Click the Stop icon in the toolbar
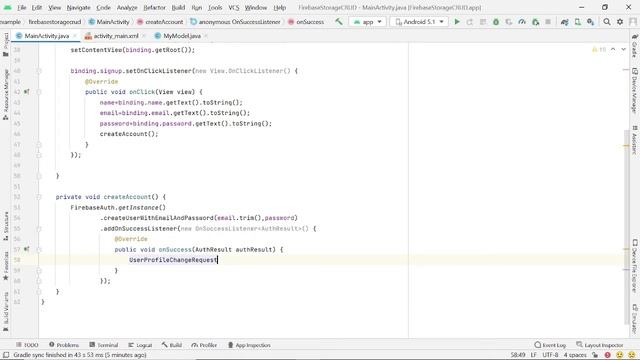This screenshot has height=360, width=640. [x=548, y=22]
